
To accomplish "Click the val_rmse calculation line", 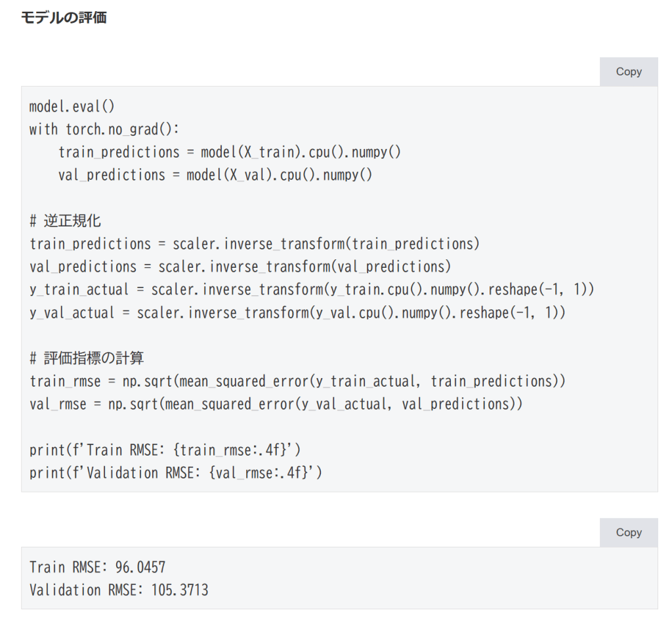I will click(276, 404).
